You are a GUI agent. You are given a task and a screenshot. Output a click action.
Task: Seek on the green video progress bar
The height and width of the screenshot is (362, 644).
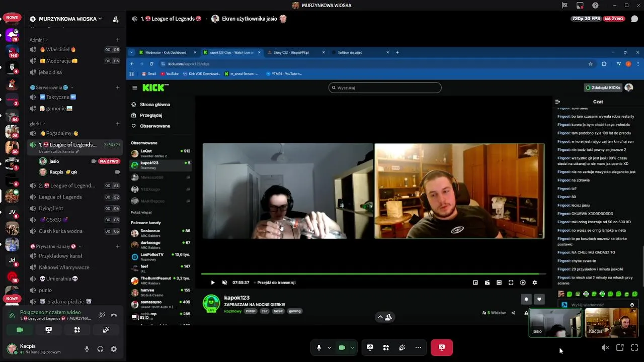click(x=373, y=274)
